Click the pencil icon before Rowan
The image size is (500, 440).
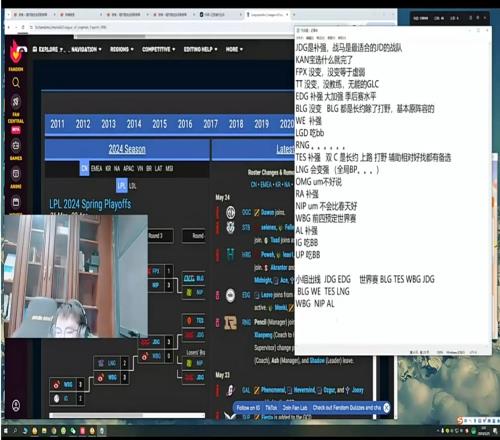tap(257, 213)
